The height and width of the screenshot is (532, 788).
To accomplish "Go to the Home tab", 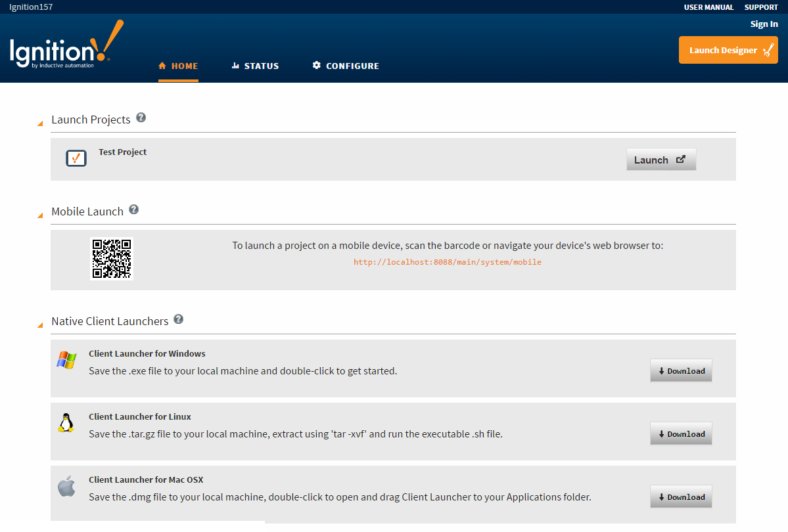I will point(178,66).
